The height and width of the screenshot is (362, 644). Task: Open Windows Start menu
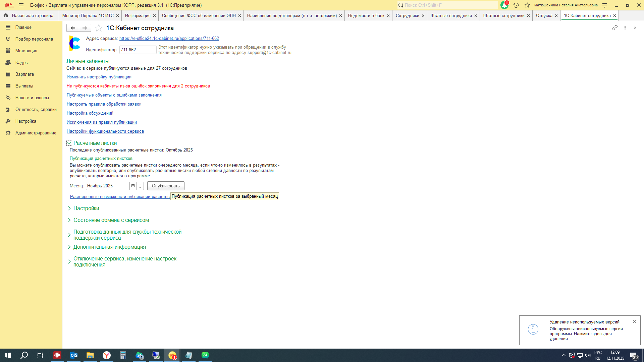(x=8, y=355)
